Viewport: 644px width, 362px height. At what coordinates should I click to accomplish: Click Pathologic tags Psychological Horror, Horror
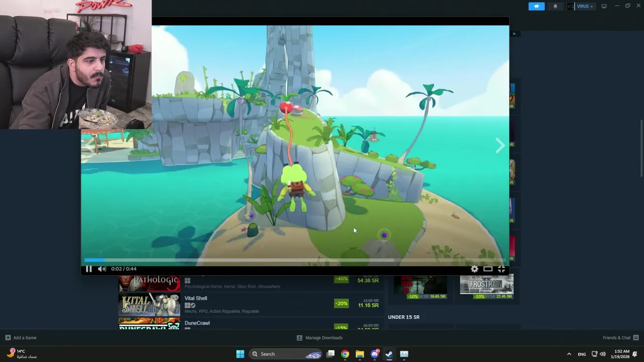[x=232, y=287]
